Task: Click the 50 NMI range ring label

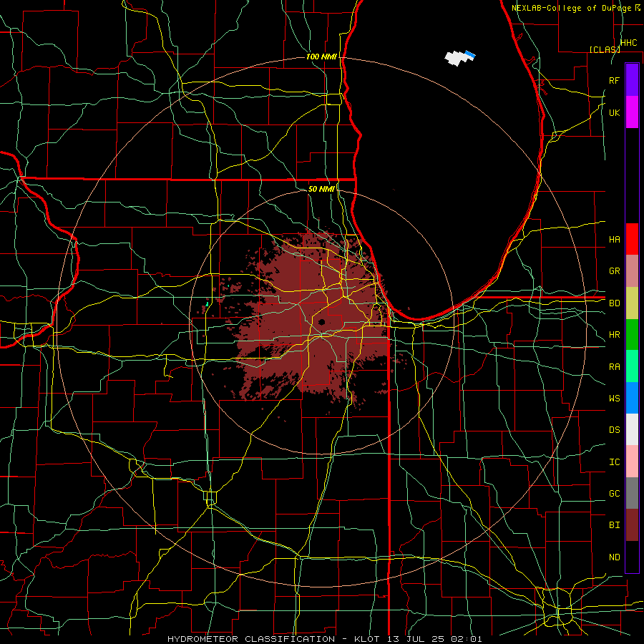Action: click(x=321, y=189)
